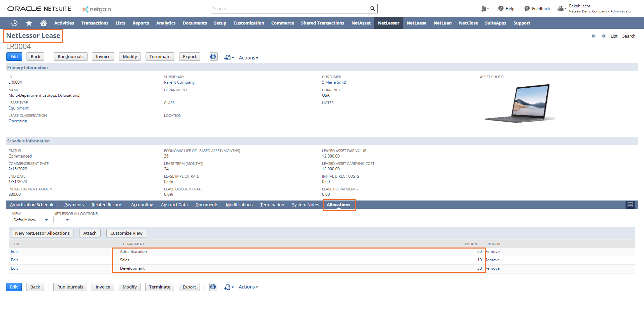
Task: Toggle the subtab layout icon
Action: [x=630, y=205]
